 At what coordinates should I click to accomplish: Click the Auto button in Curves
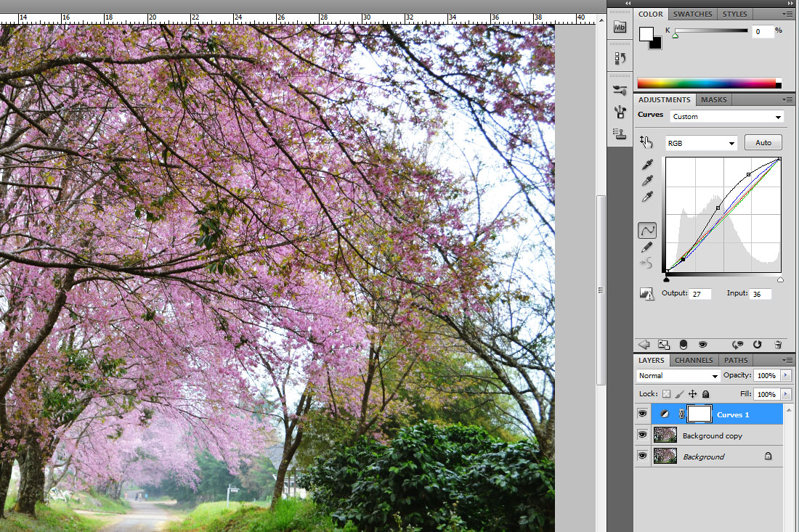click(763, 143)
